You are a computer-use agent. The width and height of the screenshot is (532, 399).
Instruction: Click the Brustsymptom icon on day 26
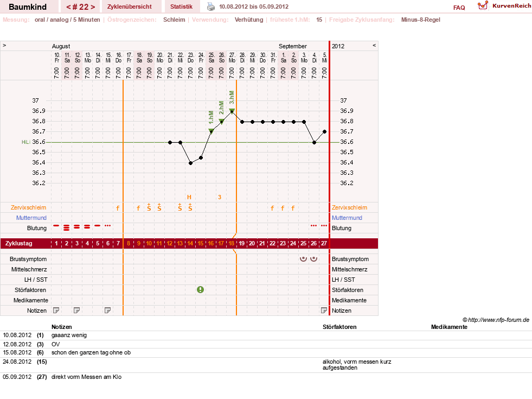point(314,259)
